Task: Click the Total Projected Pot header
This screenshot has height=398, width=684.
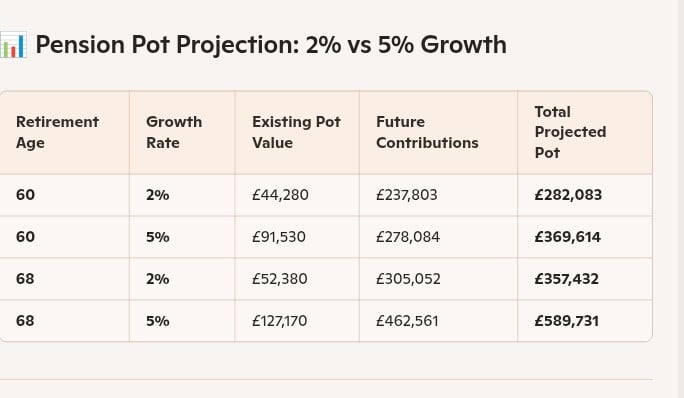Action: click(570, 132)
